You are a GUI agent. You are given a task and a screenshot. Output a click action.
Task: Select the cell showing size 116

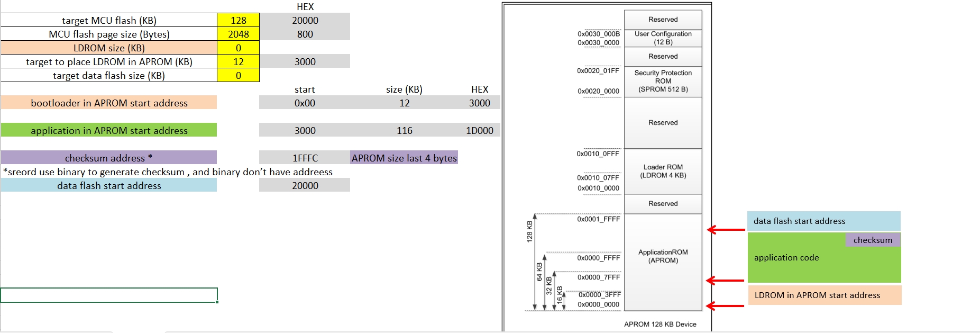[404, 130]
